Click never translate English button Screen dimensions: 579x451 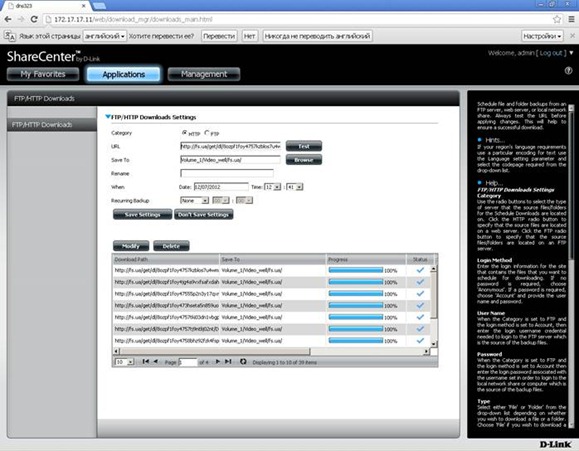click(x=318, y=36)
